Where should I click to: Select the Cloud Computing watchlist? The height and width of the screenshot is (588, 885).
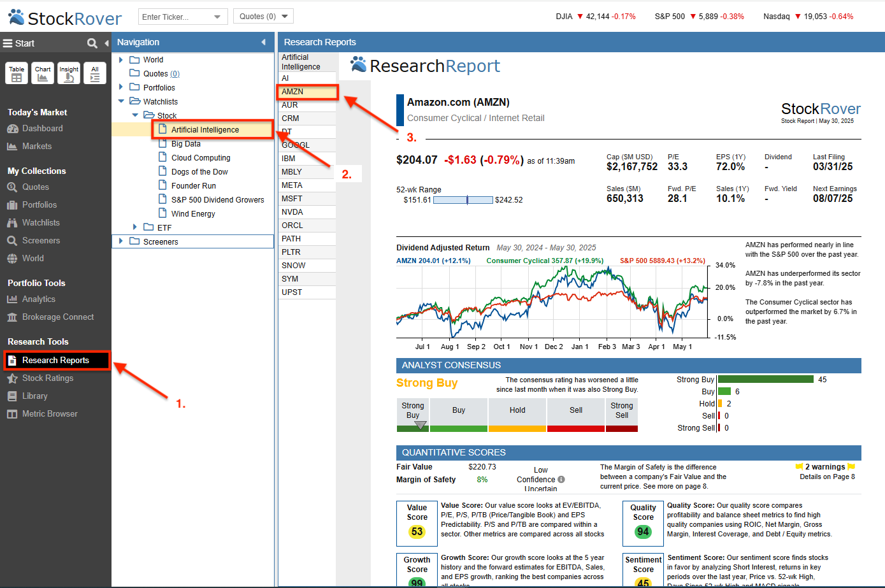click(201, 158)
